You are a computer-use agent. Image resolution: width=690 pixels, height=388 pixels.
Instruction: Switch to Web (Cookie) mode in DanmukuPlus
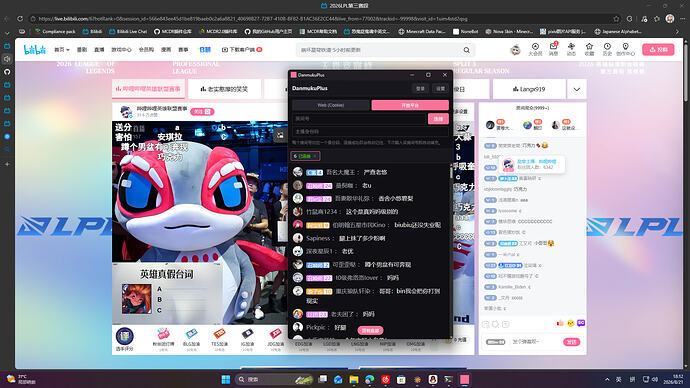[331, 105]
